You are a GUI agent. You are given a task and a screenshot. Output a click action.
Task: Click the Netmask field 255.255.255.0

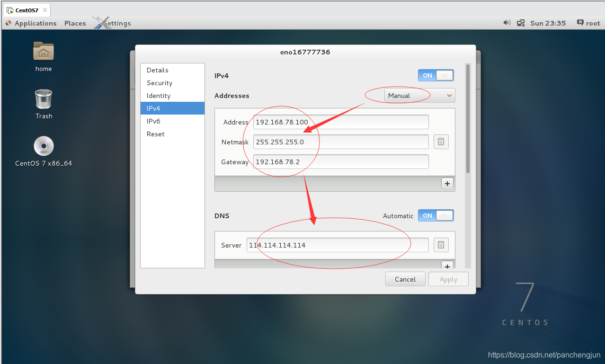341,142
